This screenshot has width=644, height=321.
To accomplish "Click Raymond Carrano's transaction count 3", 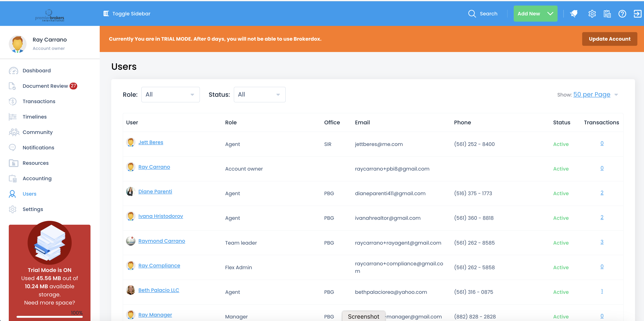I will pyautogui.click(x=602, y=242).
